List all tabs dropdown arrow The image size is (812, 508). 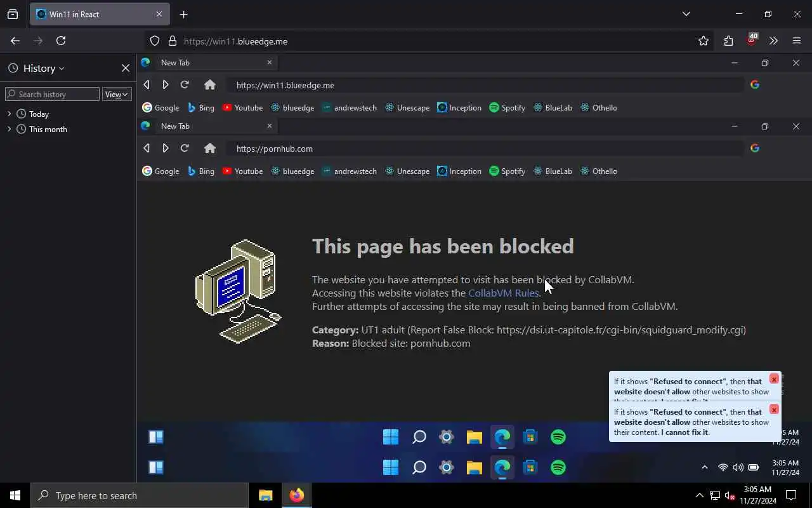[x=686, y=14]
